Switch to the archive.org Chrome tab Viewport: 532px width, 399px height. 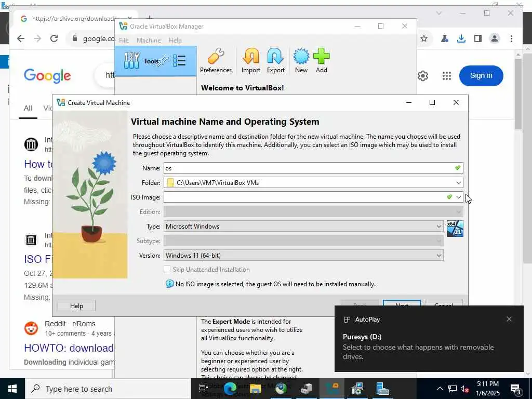pyautogui.click(x=73, y=19)
